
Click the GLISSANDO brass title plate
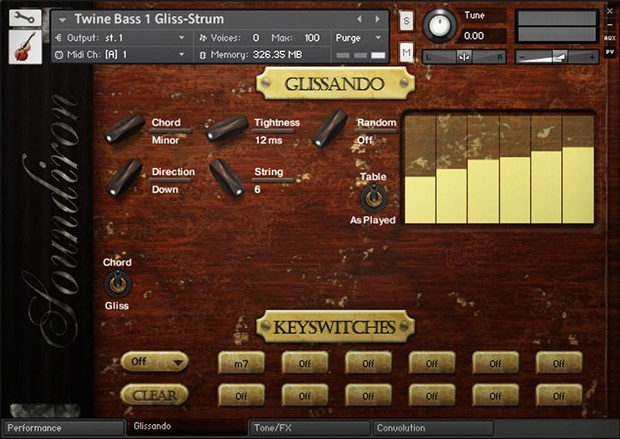coord(335,83)
